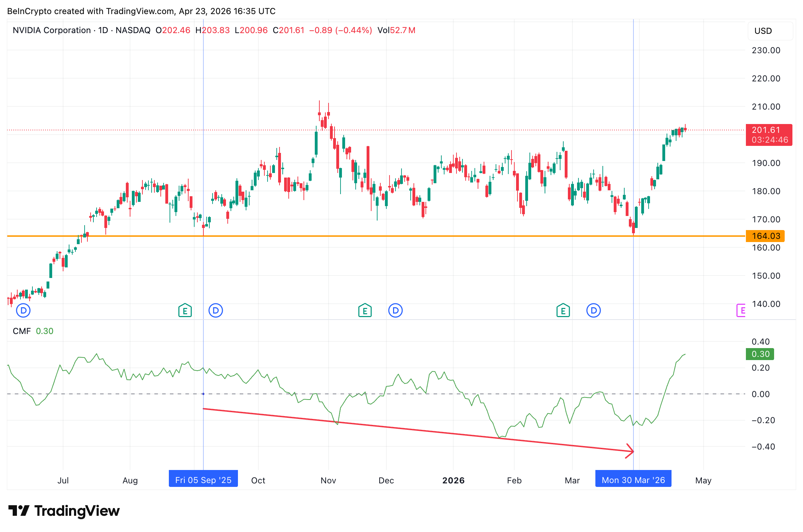Click the dividend D icon after March earnings
Image resolution: width=803 pixels, height=532 pixels.
coord(593,310)
